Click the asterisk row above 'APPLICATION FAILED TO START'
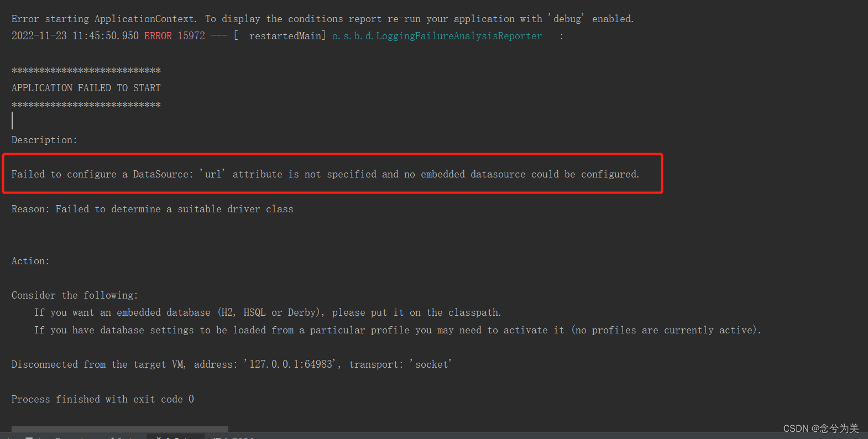This screenshot has width=868, height=439. [x=86, y=71]
